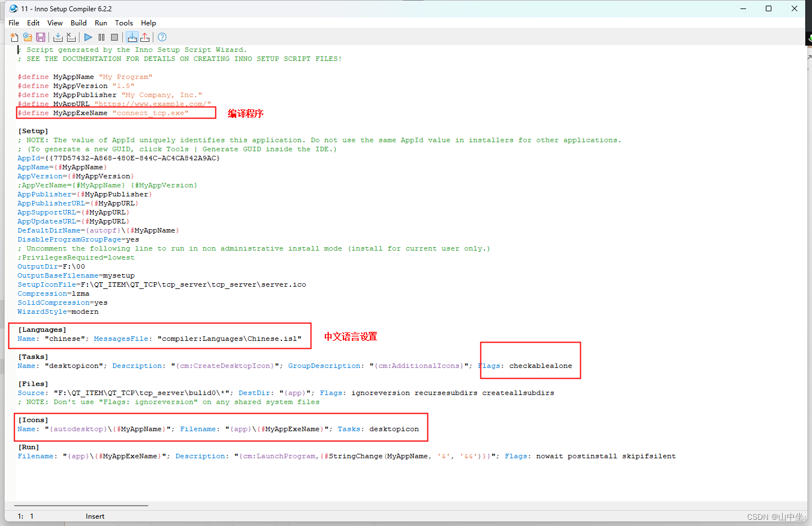Image resolution: width=812 pixels, height=526 pixels.
Task: Click the postinstall flag in Run section
Action: pos(593,456)
